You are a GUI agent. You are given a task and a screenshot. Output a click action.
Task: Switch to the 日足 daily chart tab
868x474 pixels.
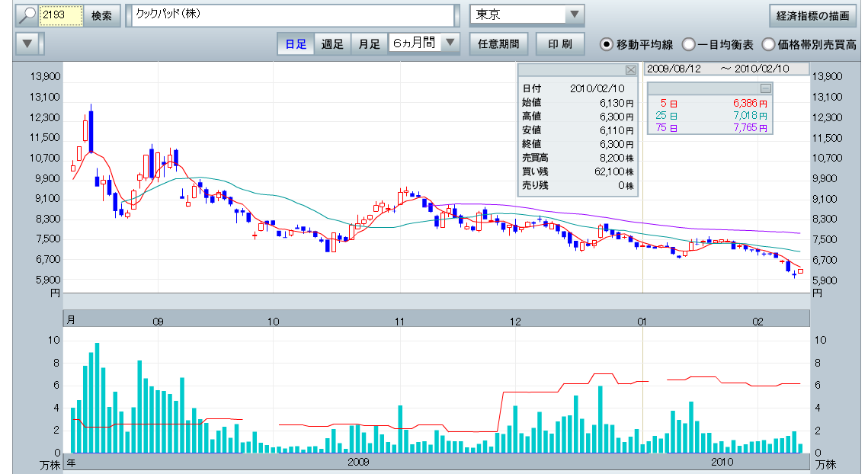click(296, 43)
